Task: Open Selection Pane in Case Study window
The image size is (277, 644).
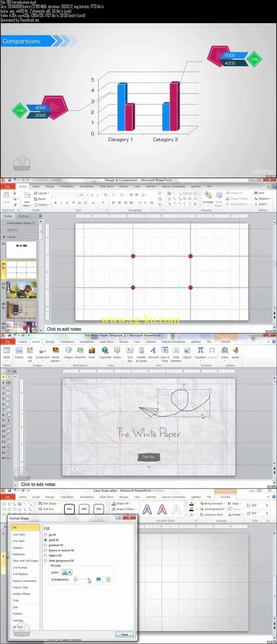Action: pyautogui.click(x=211, y=515)
